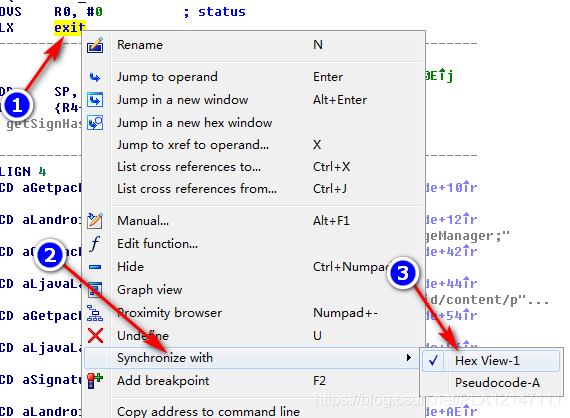Click the red X Undefine icon
Viewport: 570px width, 418px height.
coord(95,335)
